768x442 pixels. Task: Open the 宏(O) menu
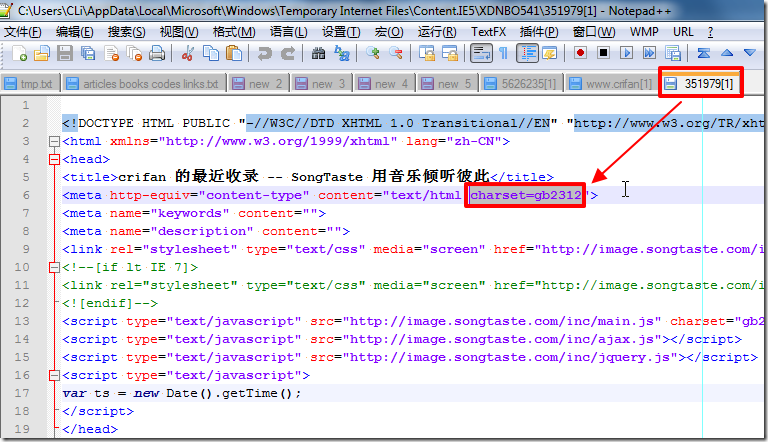coord(389,32)
